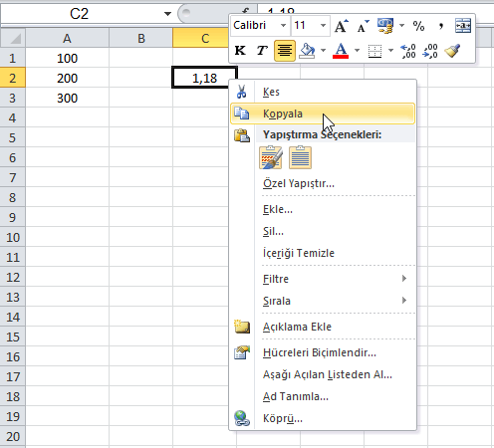Choose Aşağı Açılan Listeden Al
This screenshot has width=494, height=448.
point(323,374)
